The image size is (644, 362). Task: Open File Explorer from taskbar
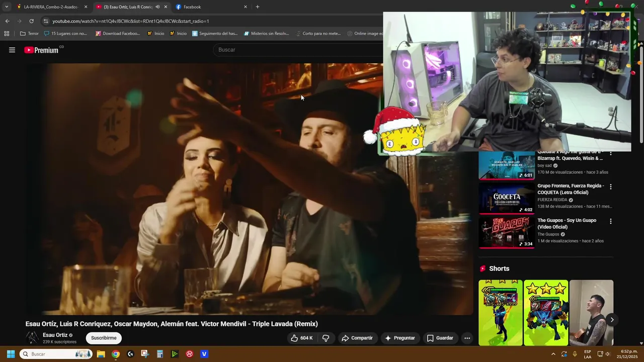coord(101,354)
